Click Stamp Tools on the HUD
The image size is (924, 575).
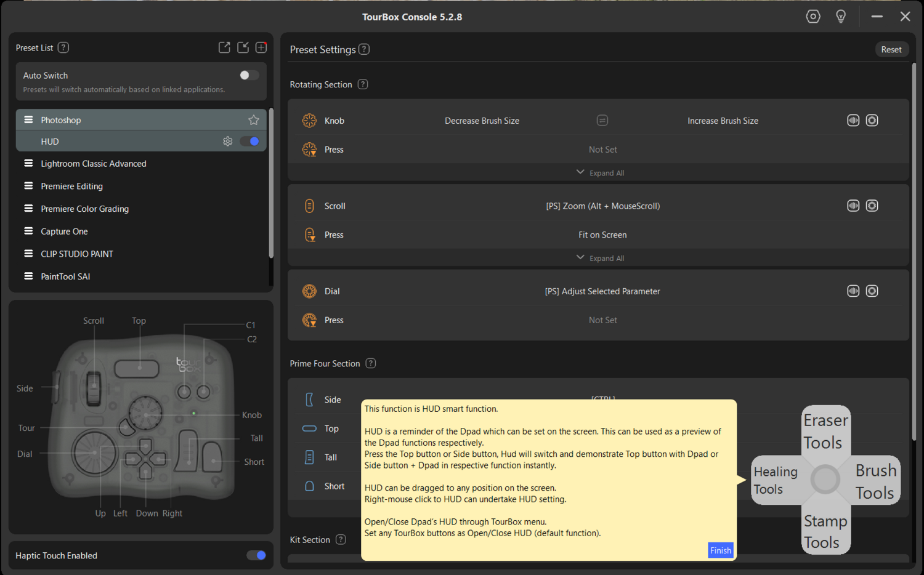825,530
